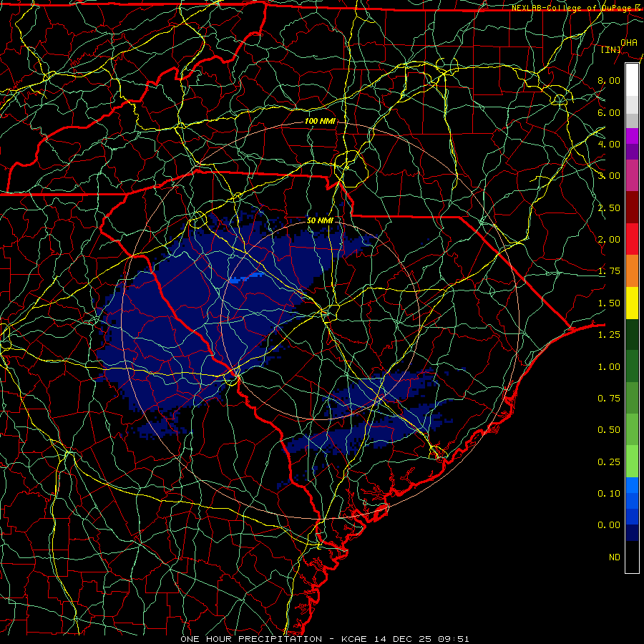Click the '8.00' legend value

point(609,80)
